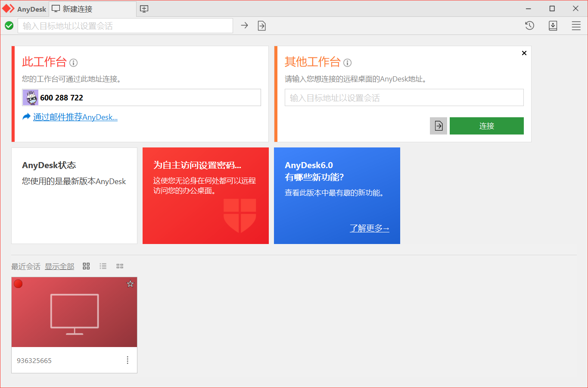Open the address book icon

[x=553, y=26]
